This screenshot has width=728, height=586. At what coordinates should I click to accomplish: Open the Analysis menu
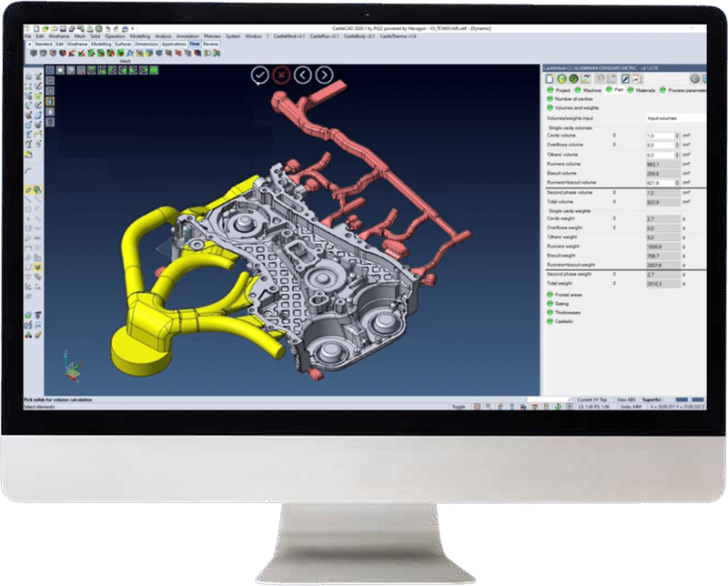(163, 36)
